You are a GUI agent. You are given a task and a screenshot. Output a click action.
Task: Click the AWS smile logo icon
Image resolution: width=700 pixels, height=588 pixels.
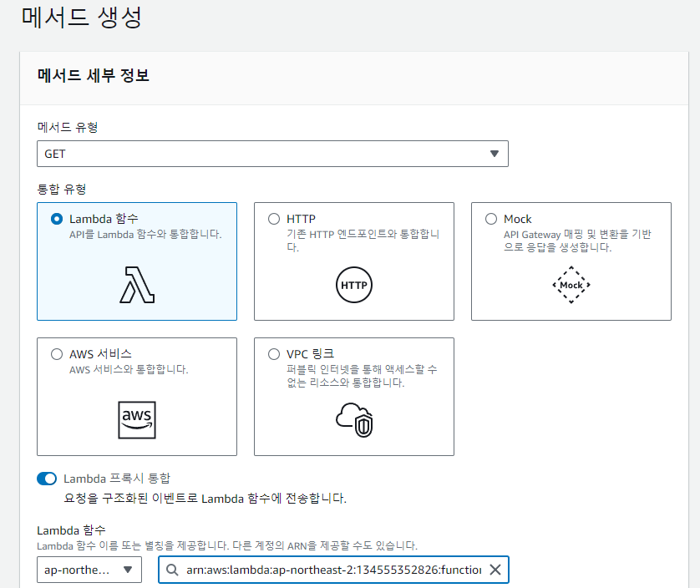(x=136, y=419)
